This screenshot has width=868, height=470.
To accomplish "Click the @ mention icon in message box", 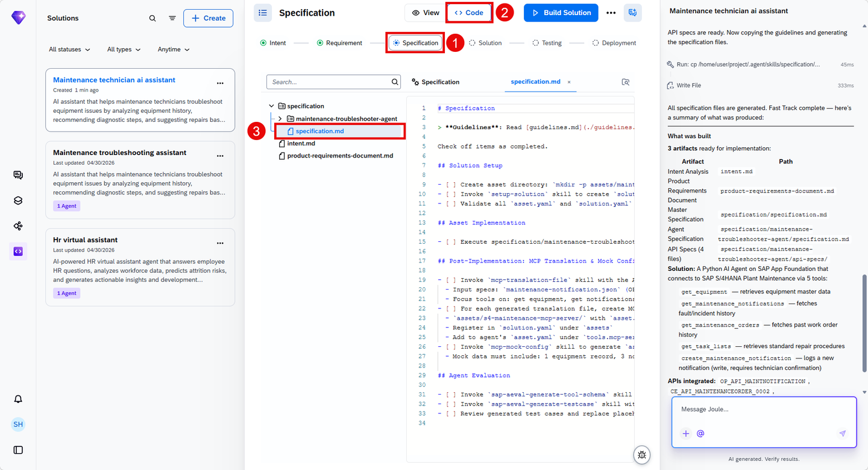I will (x=700, y=433).
